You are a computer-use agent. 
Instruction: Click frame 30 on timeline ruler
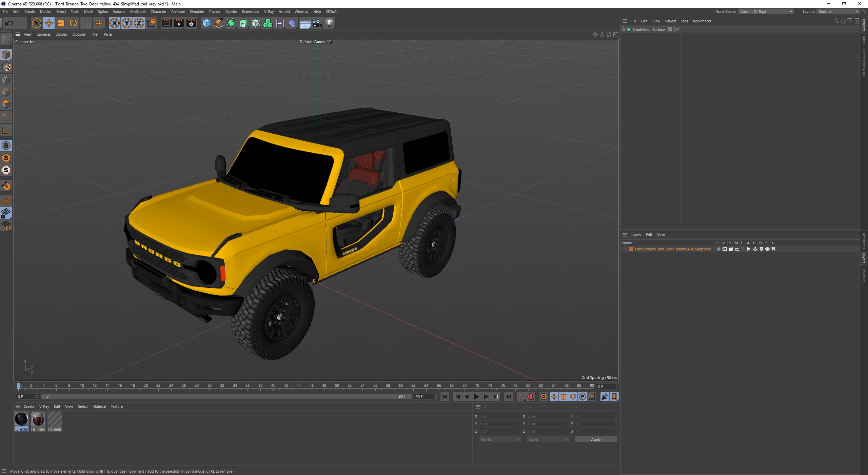point(210,386)
